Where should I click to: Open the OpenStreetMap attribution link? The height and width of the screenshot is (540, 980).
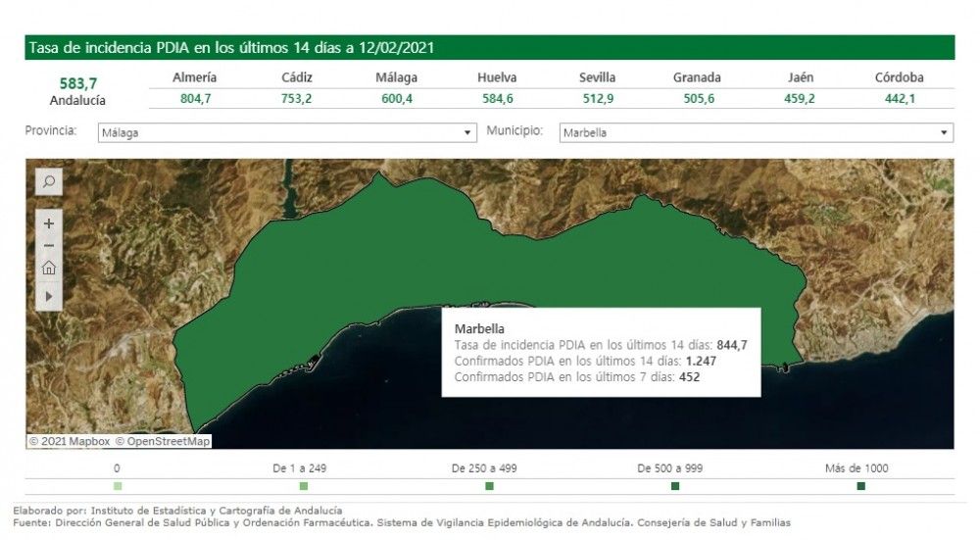[x=163, y=441]
